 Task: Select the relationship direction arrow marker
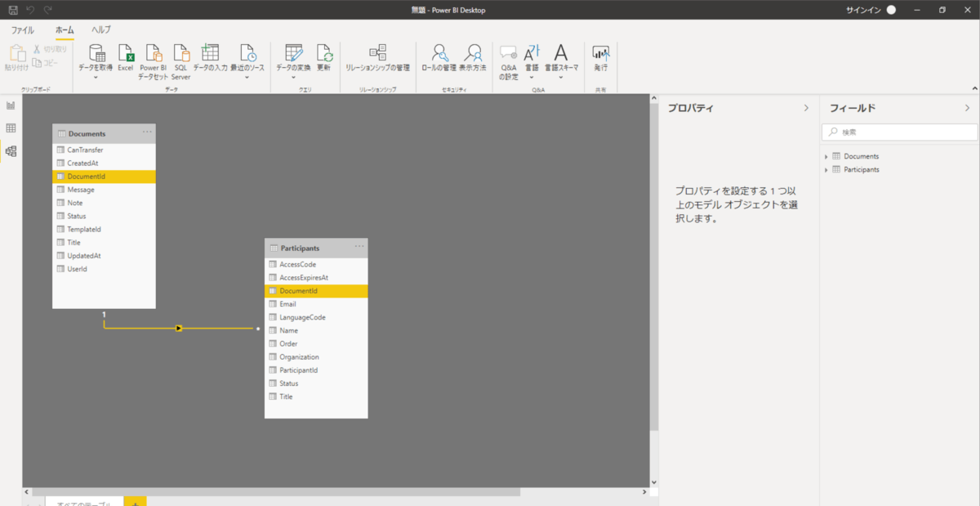[x=178, y=329]
